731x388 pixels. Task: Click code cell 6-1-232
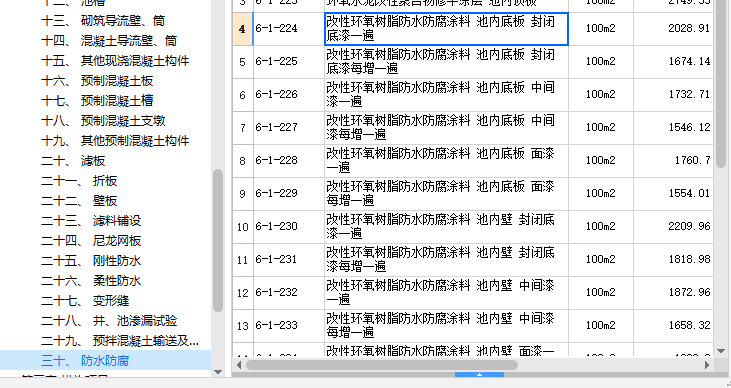click(289, 293)
